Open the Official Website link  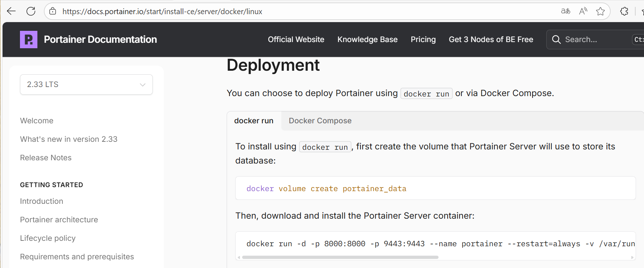pos(296,40)
